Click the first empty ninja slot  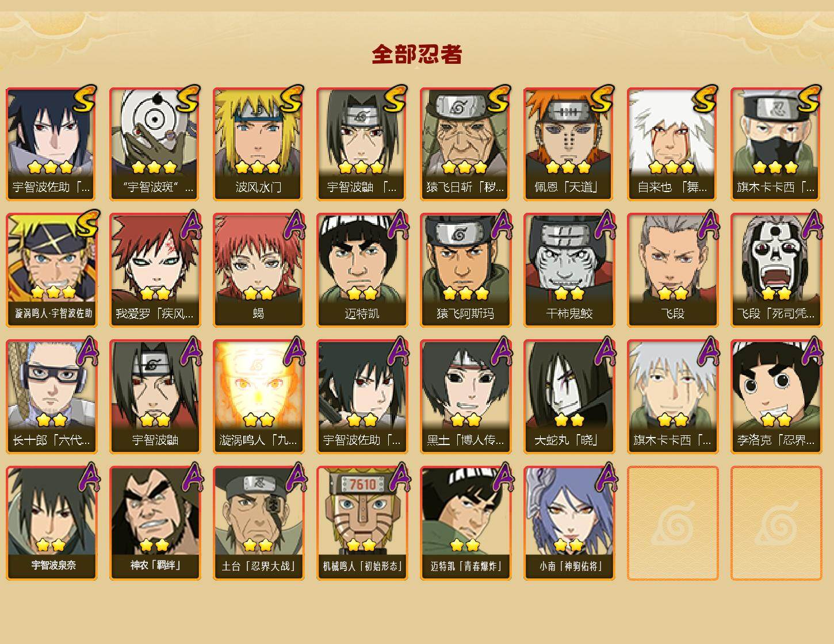[x=672, y=523]
